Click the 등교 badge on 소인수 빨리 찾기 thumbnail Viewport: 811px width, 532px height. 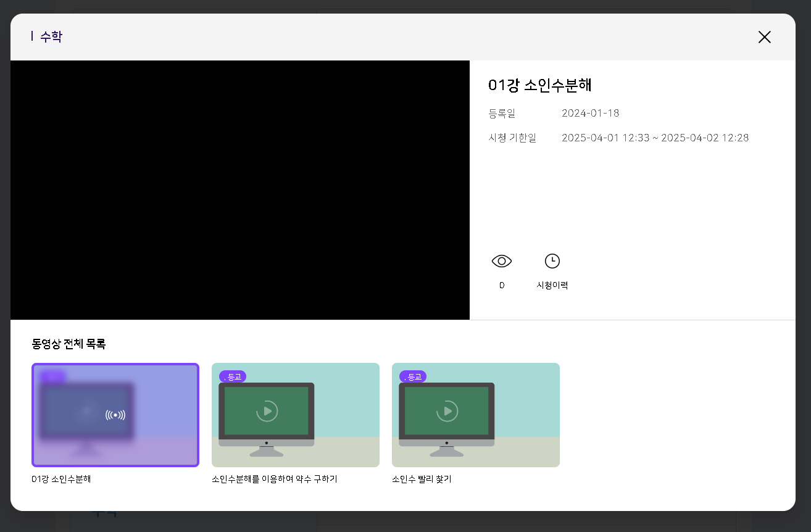coord(413,376)
